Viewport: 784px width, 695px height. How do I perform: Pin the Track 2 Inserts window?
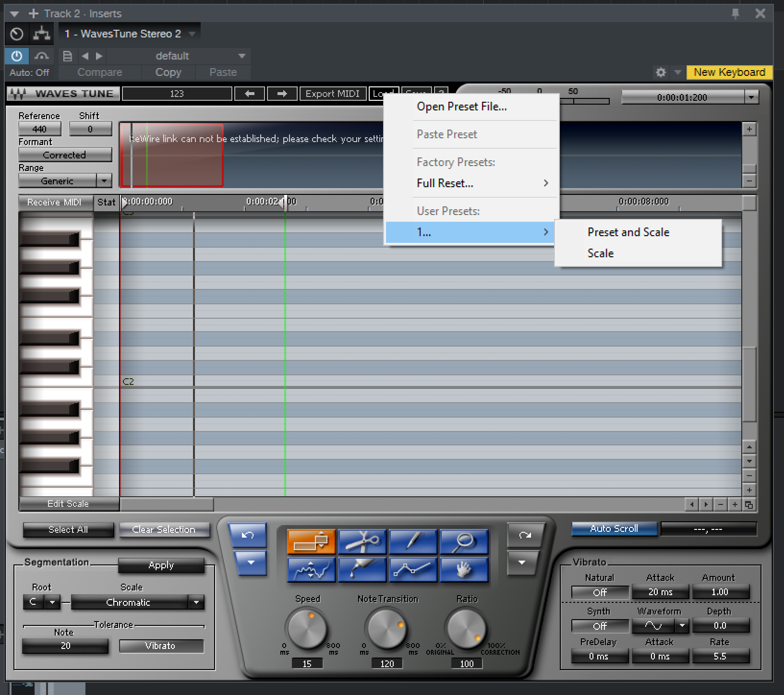(x=735, y=13)
